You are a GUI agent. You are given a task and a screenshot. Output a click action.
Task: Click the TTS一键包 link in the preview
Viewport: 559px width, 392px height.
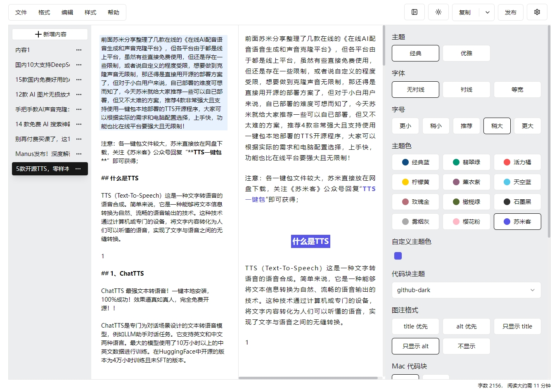[369, 189]
